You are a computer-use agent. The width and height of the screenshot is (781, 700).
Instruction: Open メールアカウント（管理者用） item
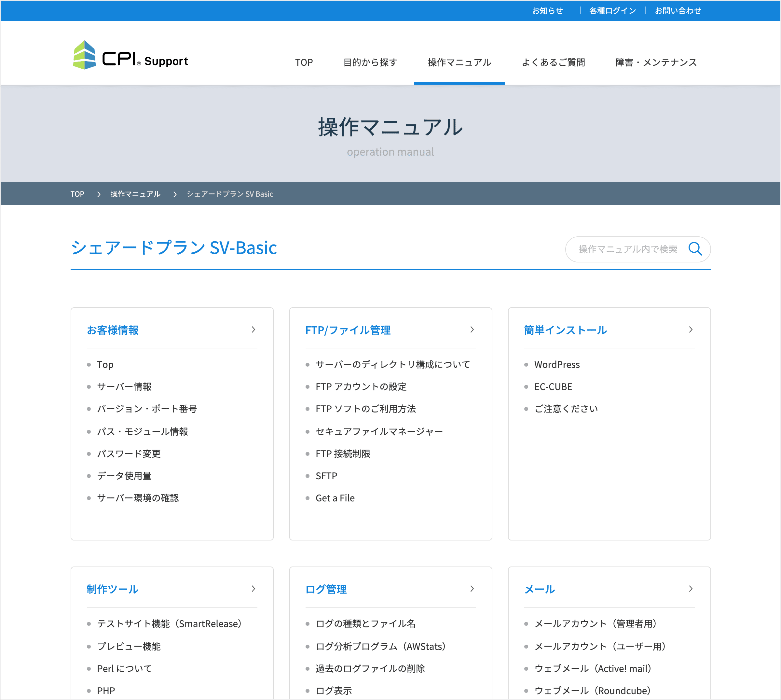pyautogui.click(x=596, y=623)
